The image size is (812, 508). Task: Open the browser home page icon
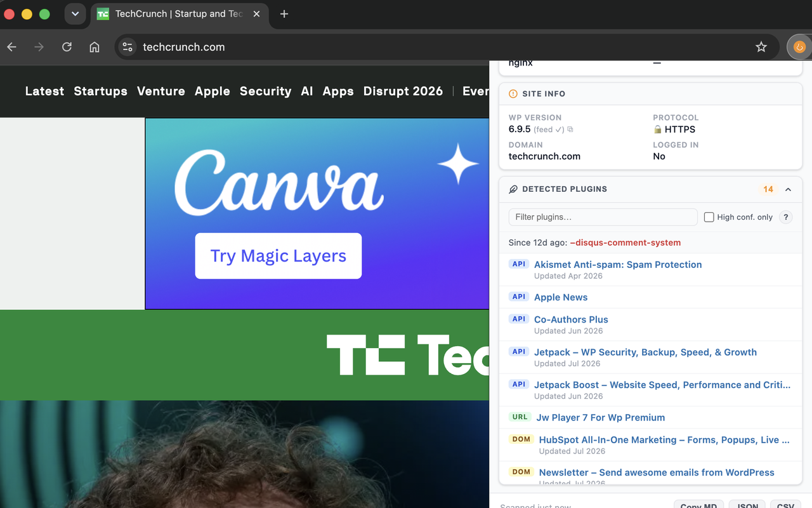pos(95,47)
